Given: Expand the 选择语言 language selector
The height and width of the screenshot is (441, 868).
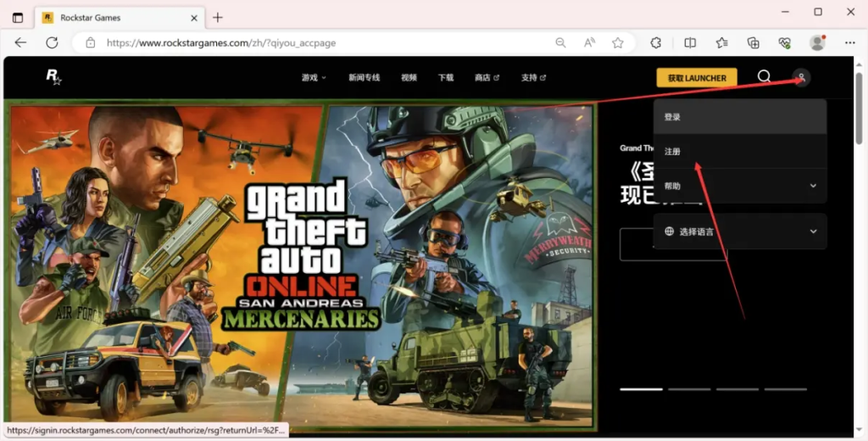Looking at the screenshot, I should [740, 232].
